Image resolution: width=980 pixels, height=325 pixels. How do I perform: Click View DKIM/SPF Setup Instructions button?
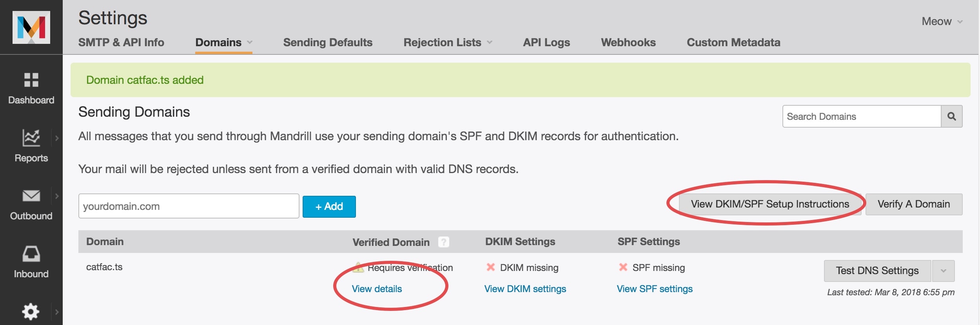(770, 204)
